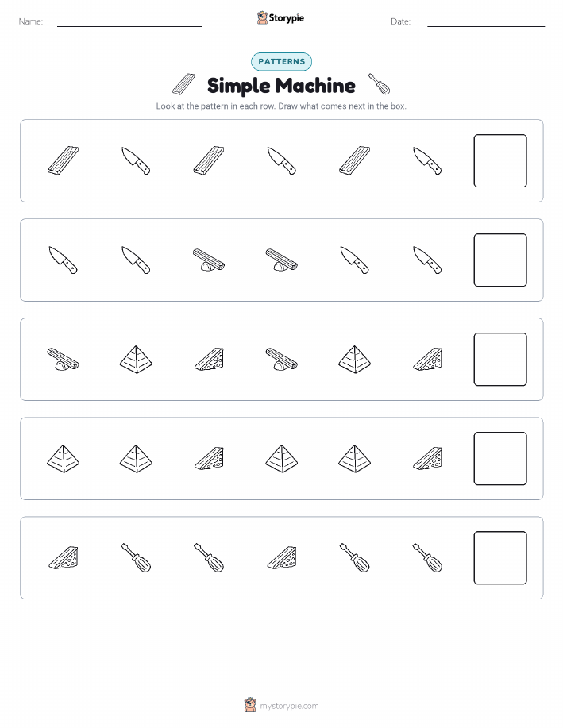Click the answer box in row five
Screen dimensions: 563x728
[x=500, y=557]
